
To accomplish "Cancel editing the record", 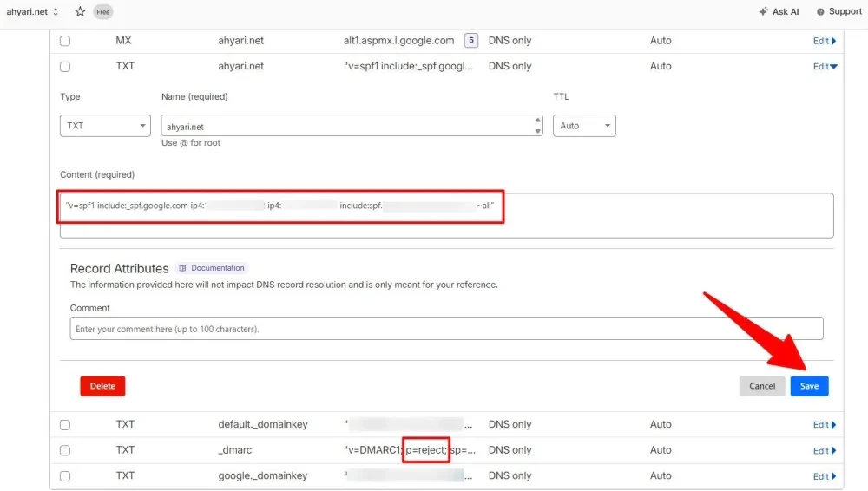I will pyautogui.click(x=762, y=386).
